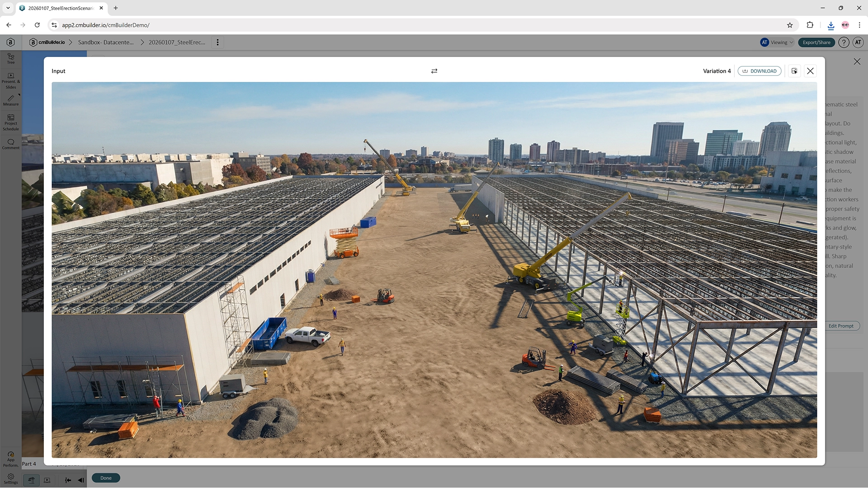Activate the Comment tool
Image resolution: width=868 pixels, height=488 pixels.
[11, 144]
